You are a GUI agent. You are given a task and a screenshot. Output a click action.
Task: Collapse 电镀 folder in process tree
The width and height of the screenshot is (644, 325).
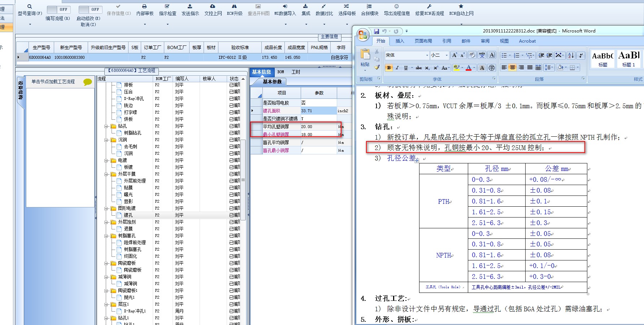(106, 161)
